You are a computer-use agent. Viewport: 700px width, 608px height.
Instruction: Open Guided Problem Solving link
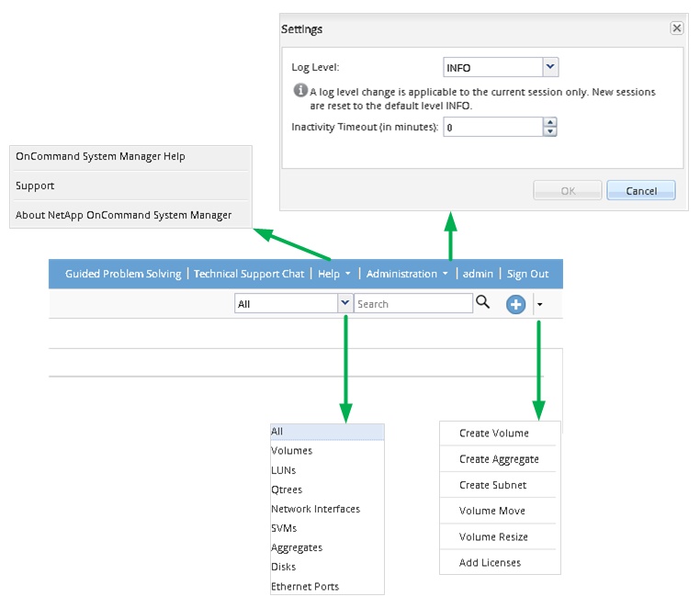(123, 274)
